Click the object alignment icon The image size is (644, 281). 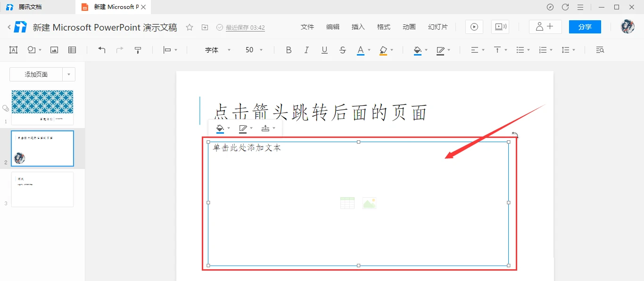[x=167, y=50]
